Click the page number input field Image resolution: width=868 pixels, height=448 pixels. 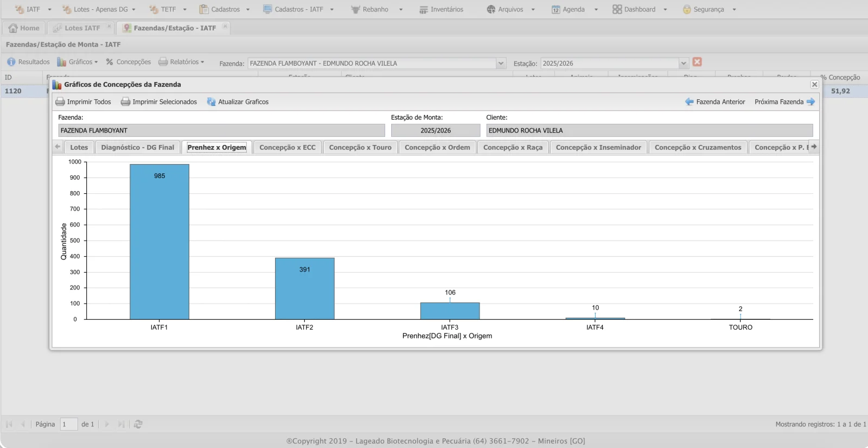point(68,424)
